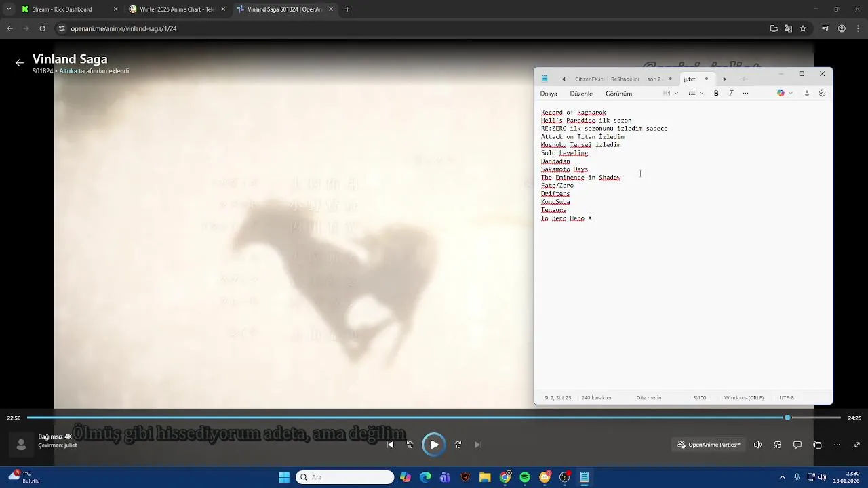868x488 pixels.
Task: Open the subtitle settings icon in player
Action: pos(778,445)
